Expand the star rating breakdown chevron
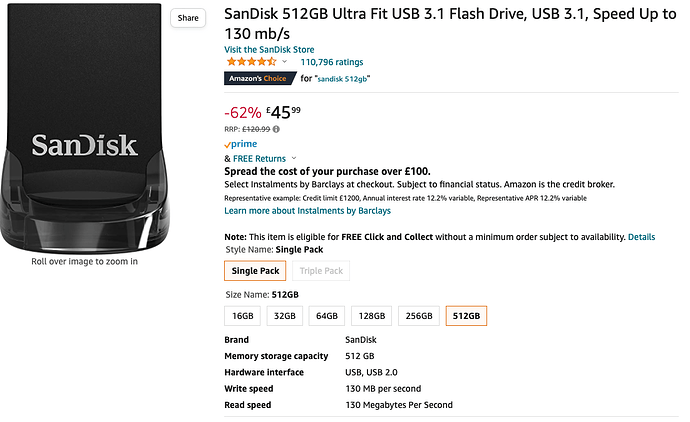Image resolution: width=690 pixels, height=422 pixels. pyautogui.click(x=284, y=62)
